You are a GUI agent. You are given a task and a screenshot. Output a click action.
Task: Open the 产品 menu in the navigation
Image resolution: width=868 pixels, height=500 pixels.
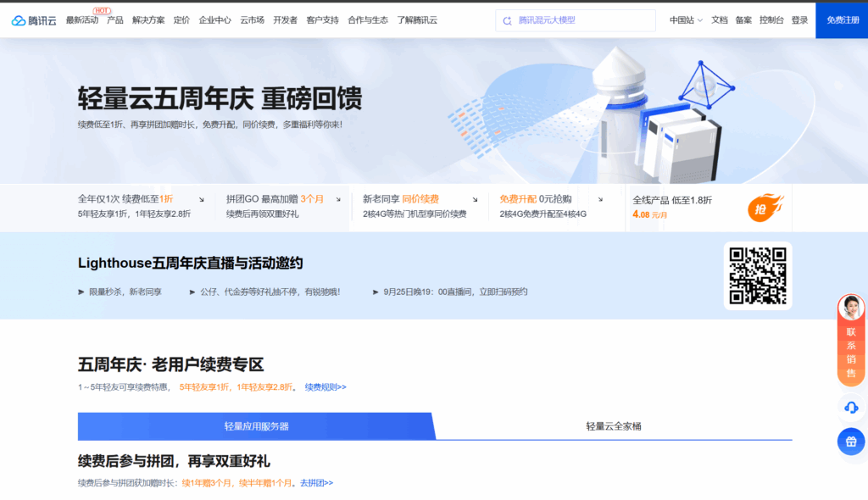pos(115,20)
